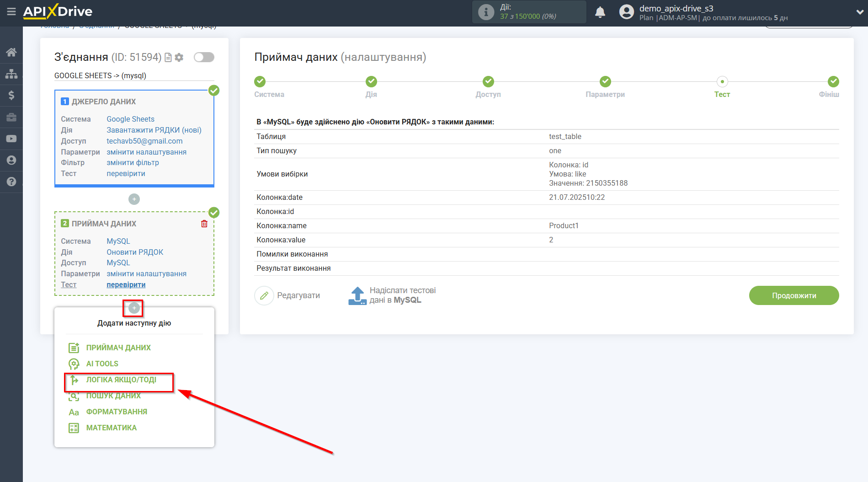This screenshot has width=868, height=482.
Task: Click the actions counter 37 з 150'000
Action: pos(528,16)
